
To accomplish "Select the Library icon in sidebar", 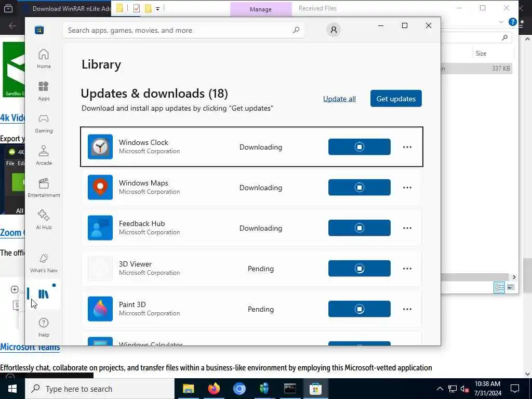I will pos(44,294).
